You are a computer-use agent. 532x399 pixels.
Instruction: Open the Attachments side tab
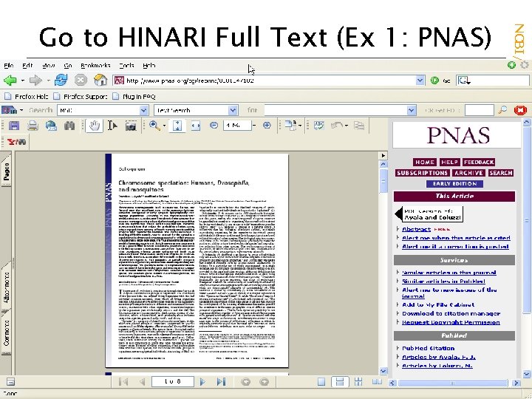pos(6,287)
